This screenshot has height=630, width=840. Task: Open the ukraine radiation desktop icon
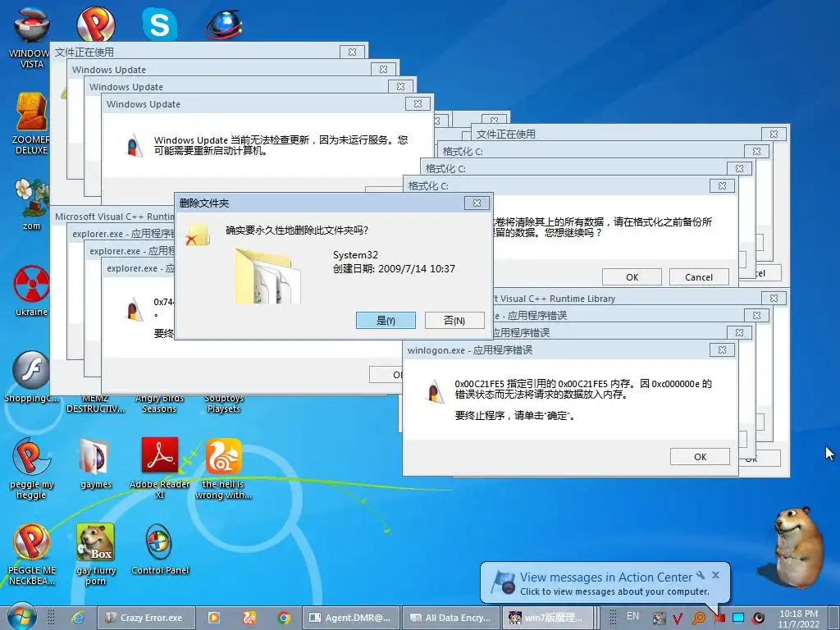point(31,290)
